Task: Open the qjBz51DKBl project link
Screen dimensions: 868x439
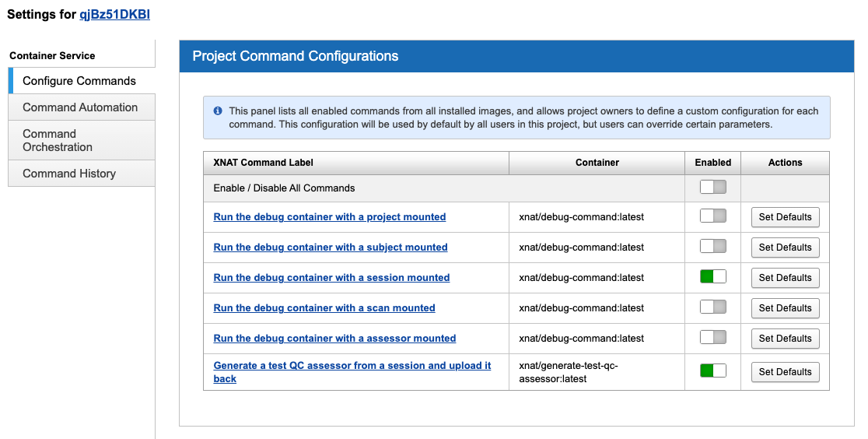Action: [114, 15]
